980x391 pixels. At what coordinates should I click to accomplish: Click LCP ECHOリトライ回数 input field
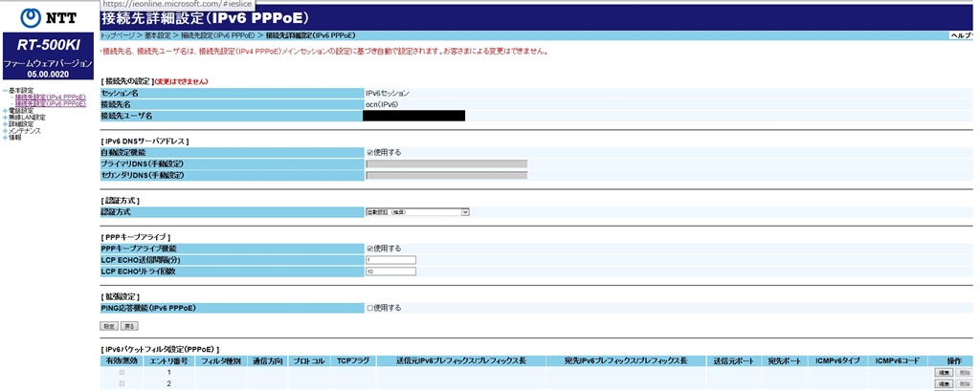click(x=390, y=272)
